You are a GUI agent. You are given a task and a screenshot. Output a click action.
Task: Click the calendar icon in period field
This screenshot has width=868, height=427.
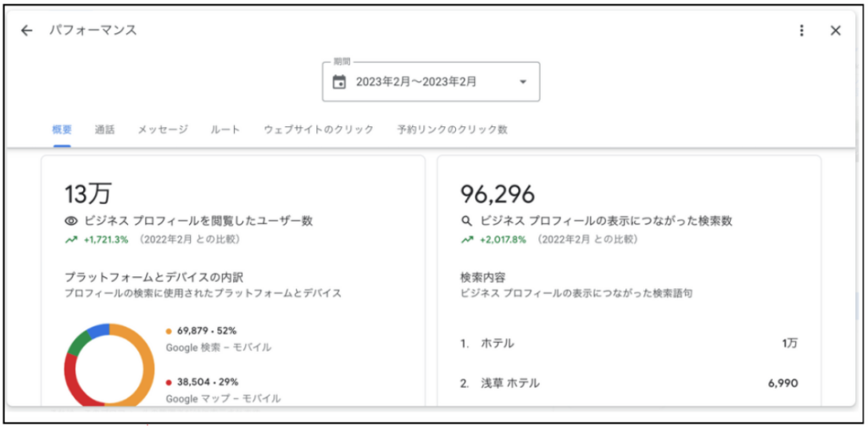[339, 82]
